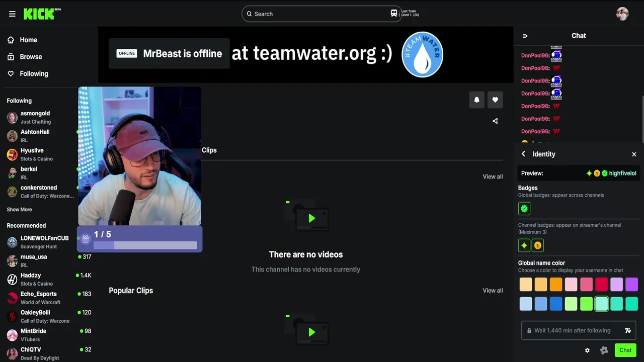
Task: Open the Hyuslive channel avatar
Action: coord(12,154)
